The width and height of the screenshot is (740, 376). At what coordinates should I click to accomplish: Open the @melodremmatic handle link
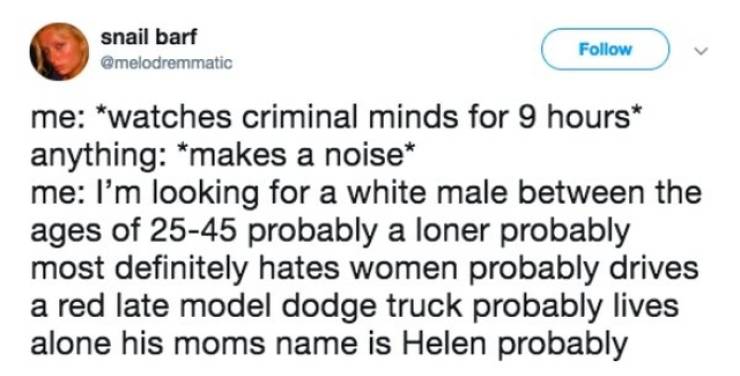click(166, 62)
